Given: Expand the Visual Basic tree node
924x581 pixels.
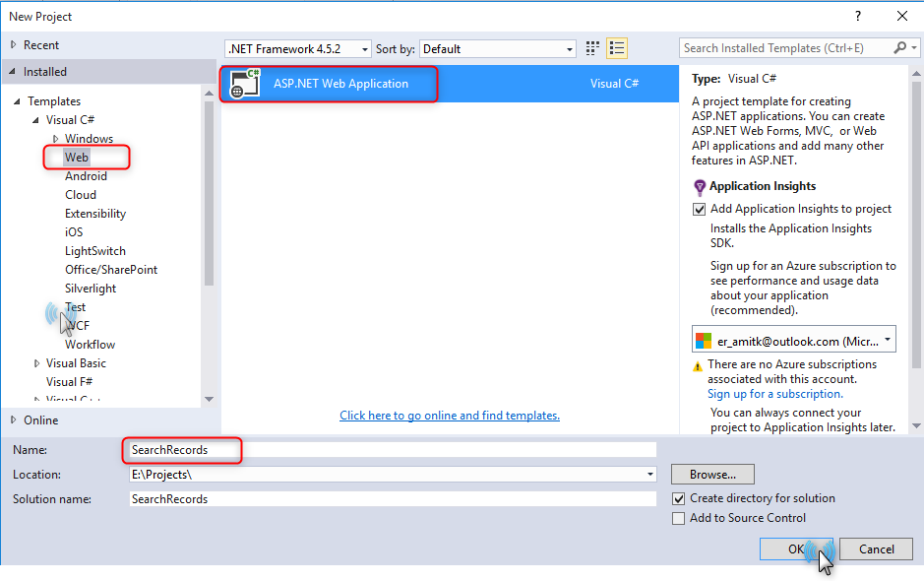Looking at the screenshot, I should click(x=36, y=363).
